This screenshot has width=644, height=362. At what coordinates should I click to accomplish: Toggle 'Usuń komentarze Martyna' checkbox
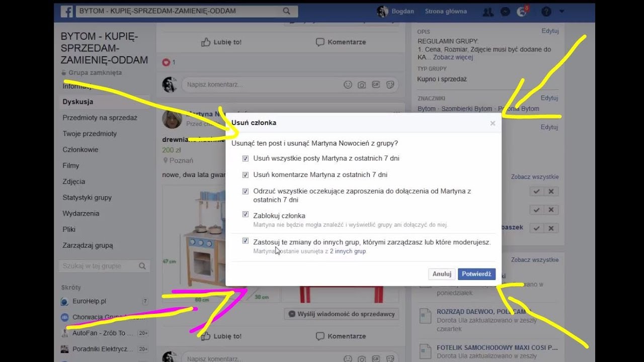pyautogui.click(x=246, y=175)
